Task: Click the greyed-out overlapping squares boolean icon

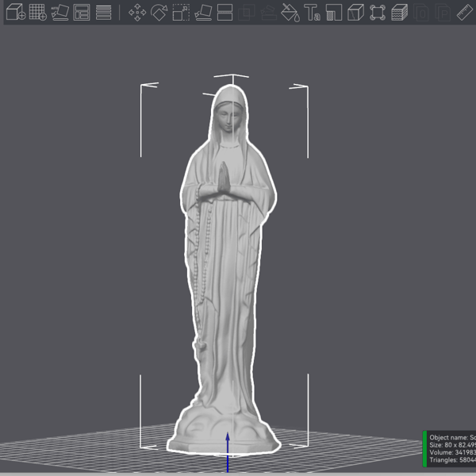Action: coord(246,13)
